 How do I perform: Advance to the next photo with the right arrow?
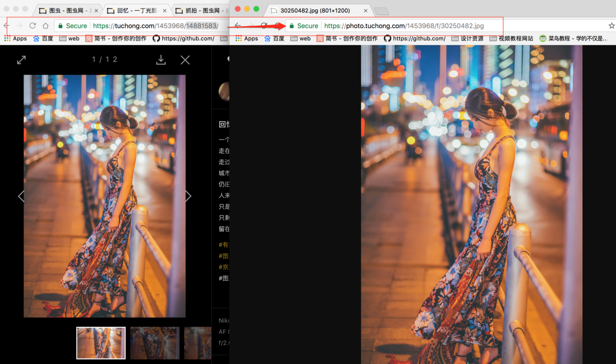coord(188,196)
